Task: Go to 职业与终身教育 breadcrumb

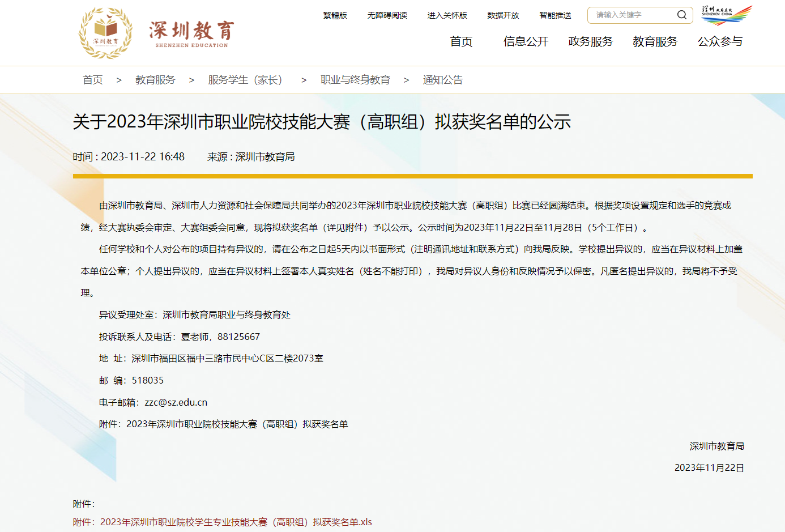Action: [x=355, y=80]
